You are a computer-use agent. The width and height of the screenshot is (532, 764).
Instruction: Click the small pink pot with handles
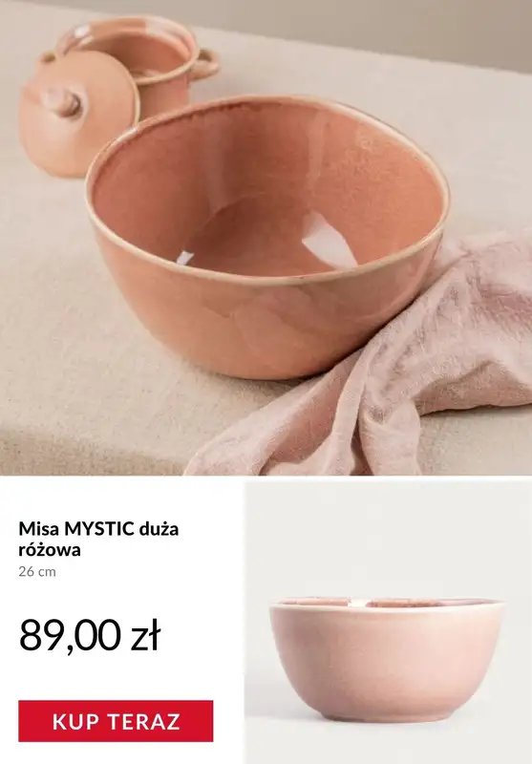[x=138, y=58]
